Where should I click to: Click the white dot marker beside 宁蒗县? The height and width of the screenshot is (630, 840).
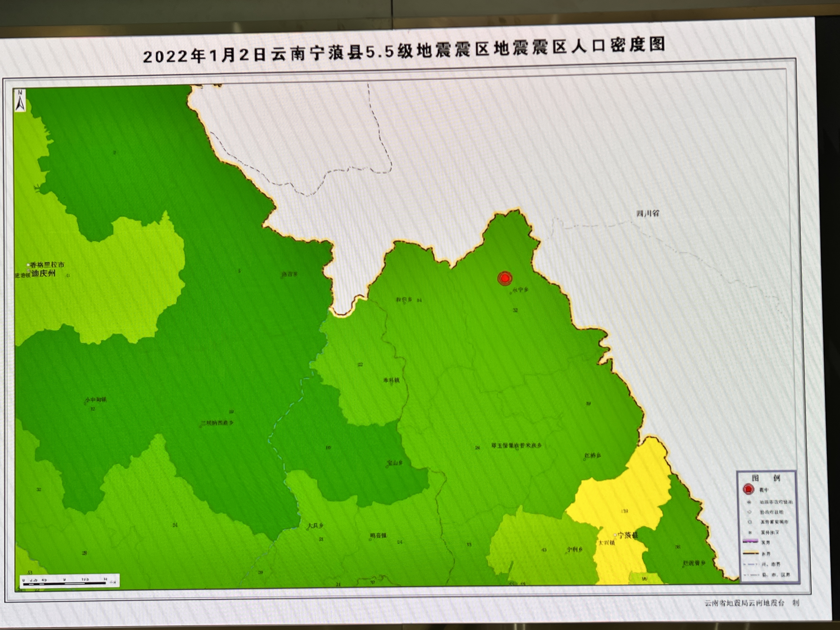point(615,535)
